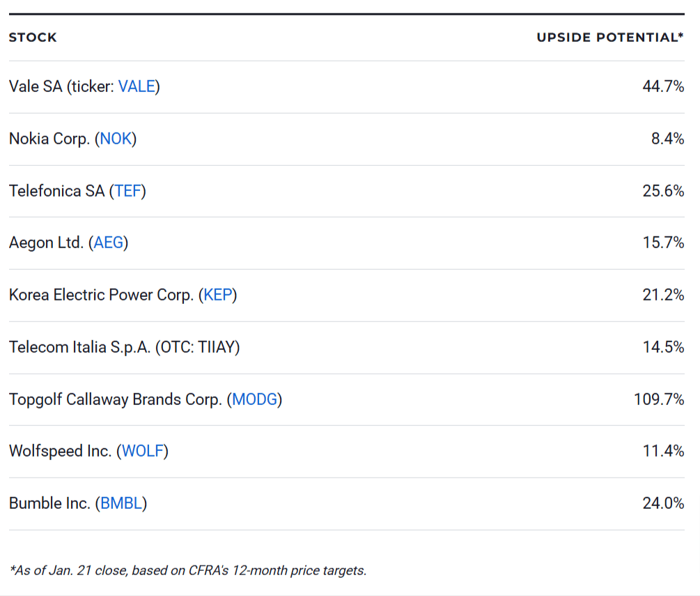
Task: Follow the TEF ticker link
Action: [x=127, y=191]
